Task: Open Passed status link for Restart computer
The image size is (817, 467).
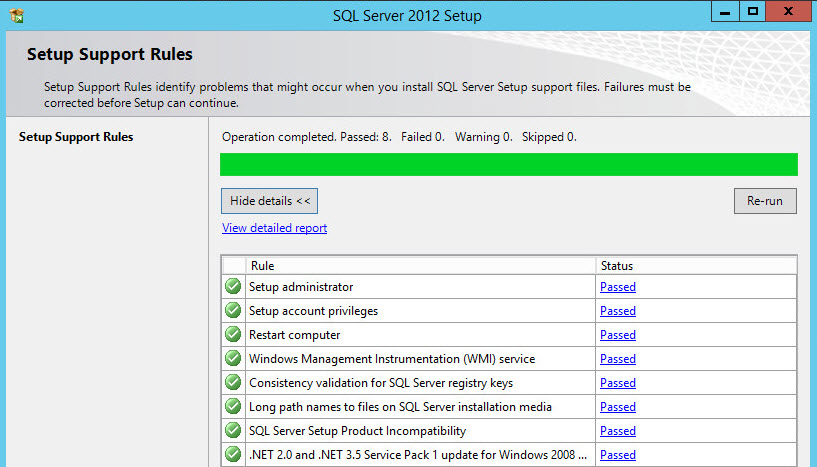Action: [x=617, y=335]
